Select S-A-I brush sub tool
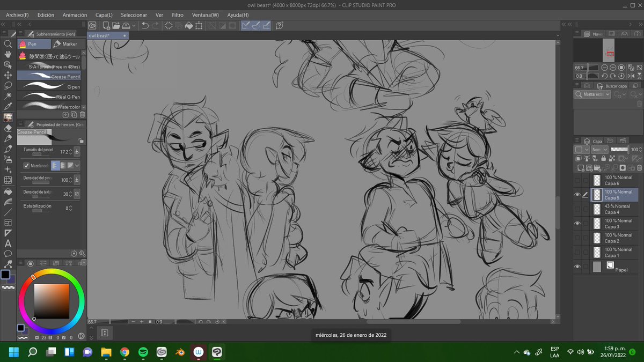 click(49, 67)
